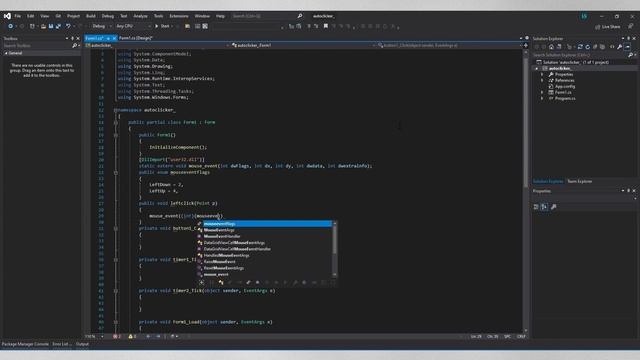
Task: Click the Property Pages wrench icon in Properties panel
Action: point(553,207)
